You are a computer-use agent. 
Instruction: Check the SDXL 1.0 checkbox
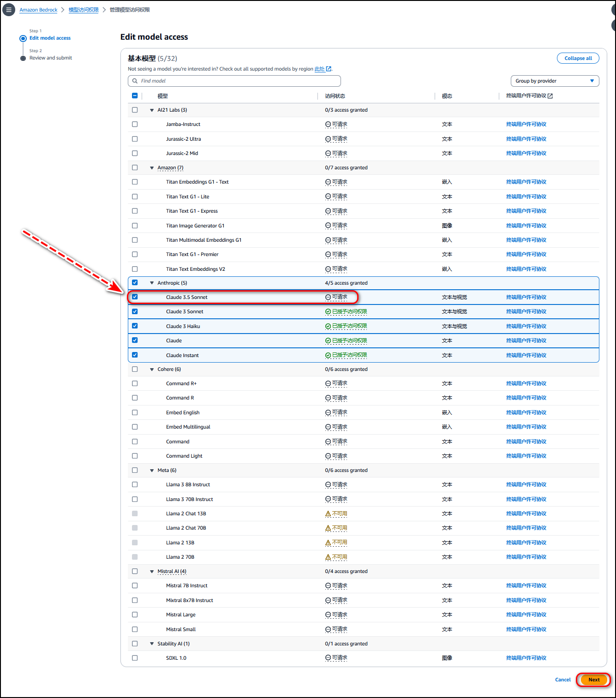[135, 658]
